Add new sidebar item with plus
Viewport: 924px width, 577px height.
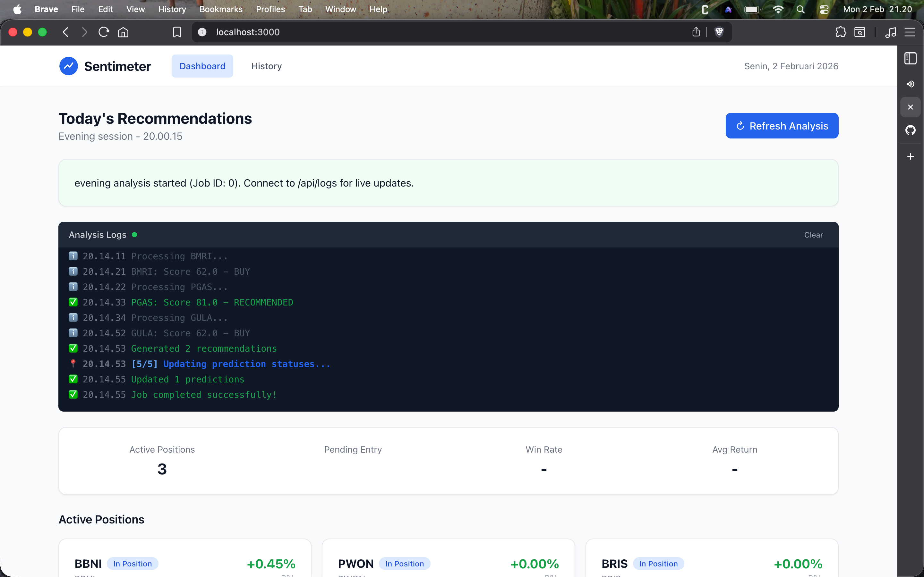click(x=910, y=156)
